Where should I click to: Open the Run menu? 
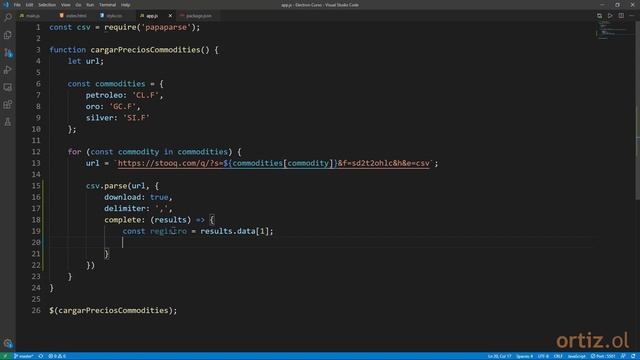[x=90, y=5]
